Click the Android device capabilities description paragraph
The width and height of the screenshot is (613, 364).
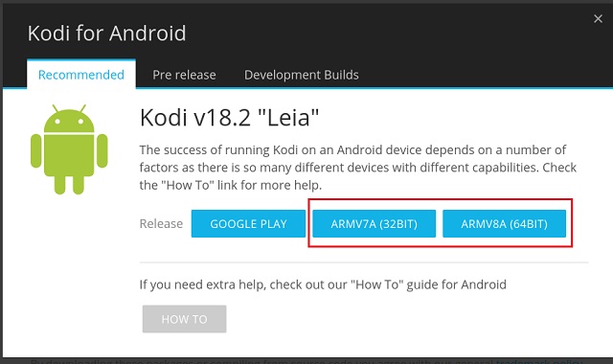click(x=357, y=168)
